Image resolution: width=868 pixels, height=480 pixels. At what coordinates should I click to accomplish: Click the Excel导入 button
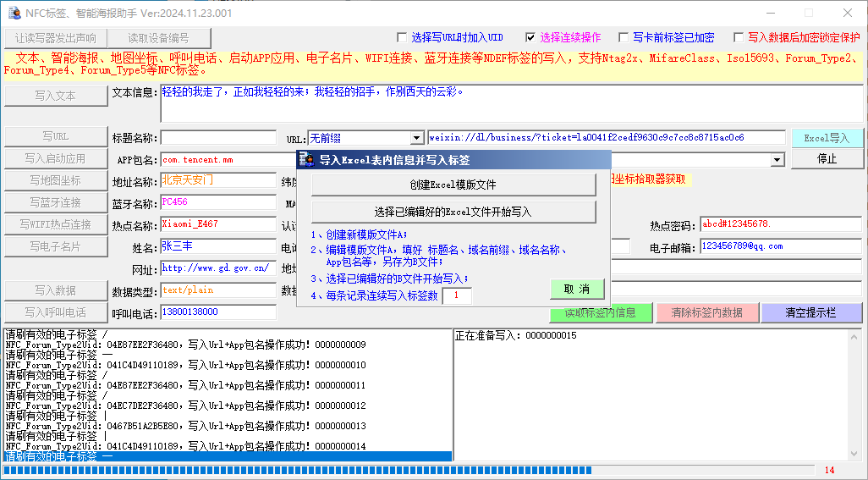[x=826, y=138]
